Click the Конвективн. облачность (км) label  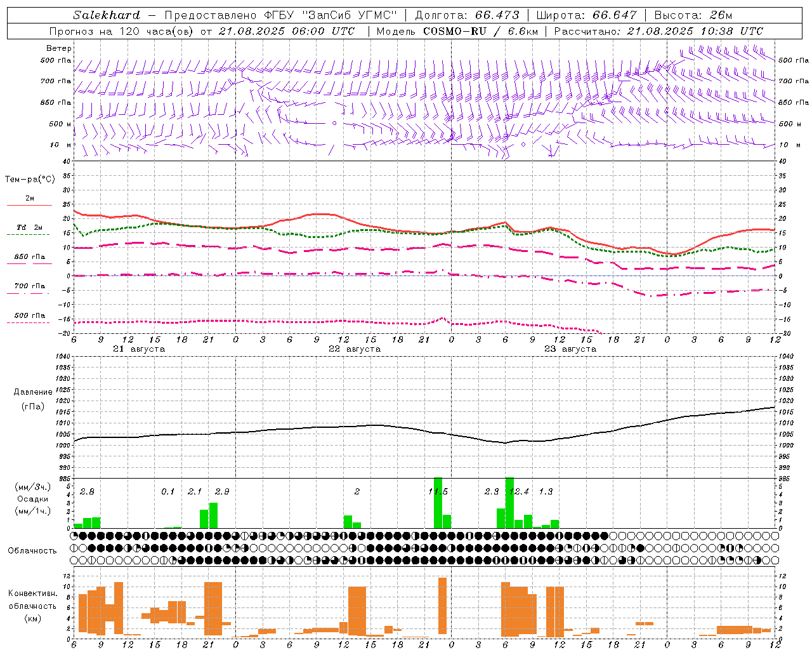tap(32, 606)
